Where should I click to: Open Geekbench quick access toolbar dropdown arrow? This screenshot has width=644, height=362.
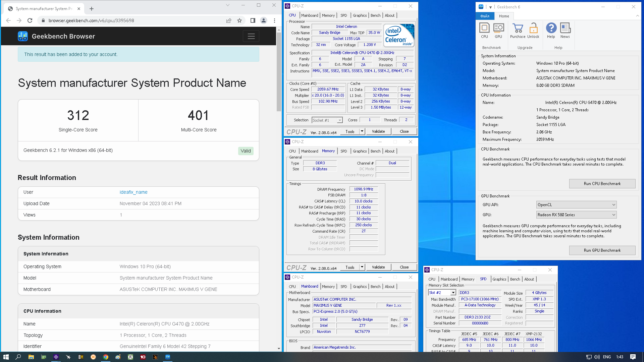pos(490,7)
